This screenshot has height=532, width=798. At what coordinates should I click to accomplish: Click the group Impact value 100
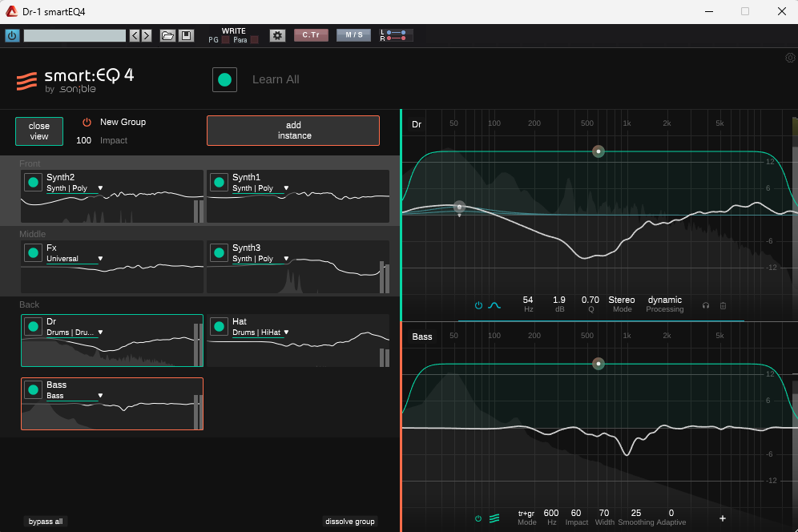point(83,140)
